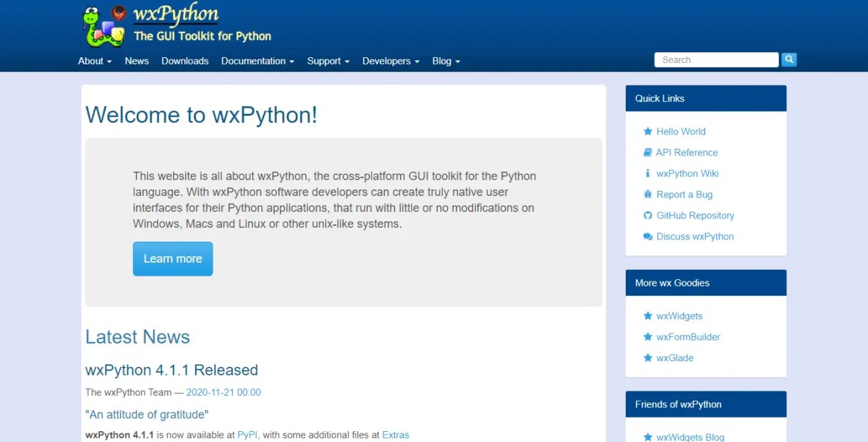
Task: Click the book icon beside API Reference
Action: tap(648, 153)
